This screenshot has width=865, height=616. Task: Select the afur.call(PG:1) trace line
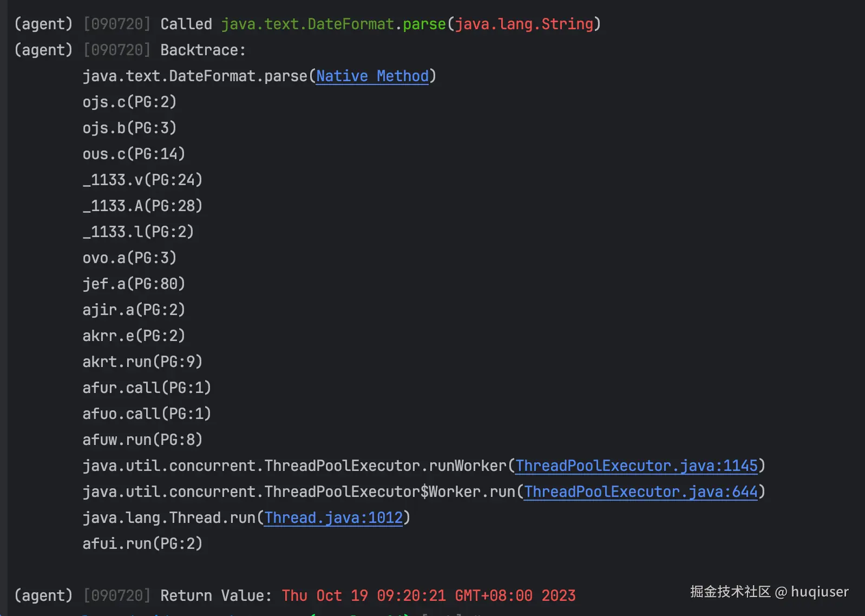pos(147,388)
